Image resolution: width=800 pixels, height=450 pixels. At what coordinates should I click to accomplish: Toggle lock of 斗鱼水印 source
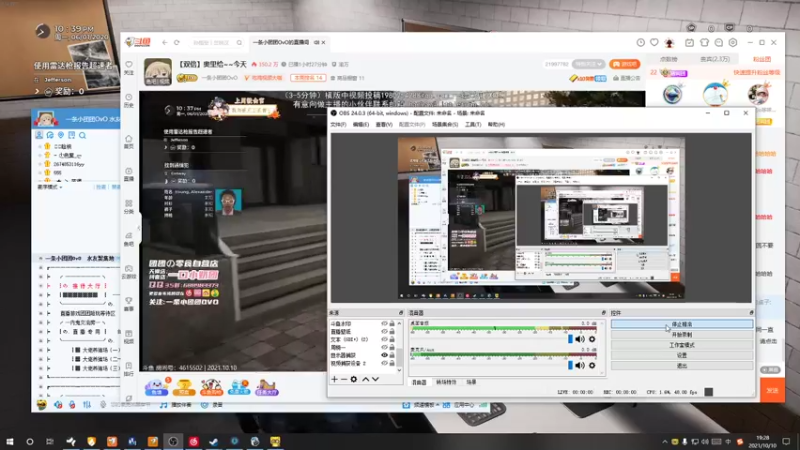coord(392,323)
